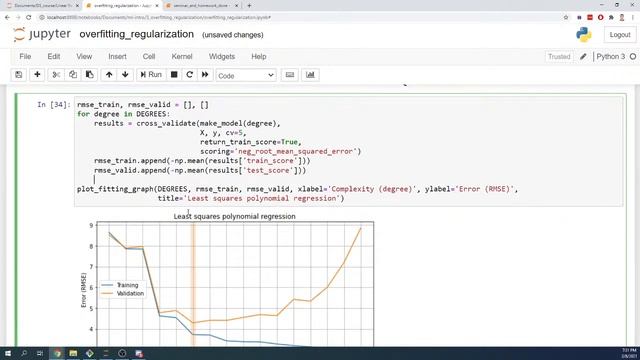Rename notebook title overfitting_regularization

click(x=136, y=34)
